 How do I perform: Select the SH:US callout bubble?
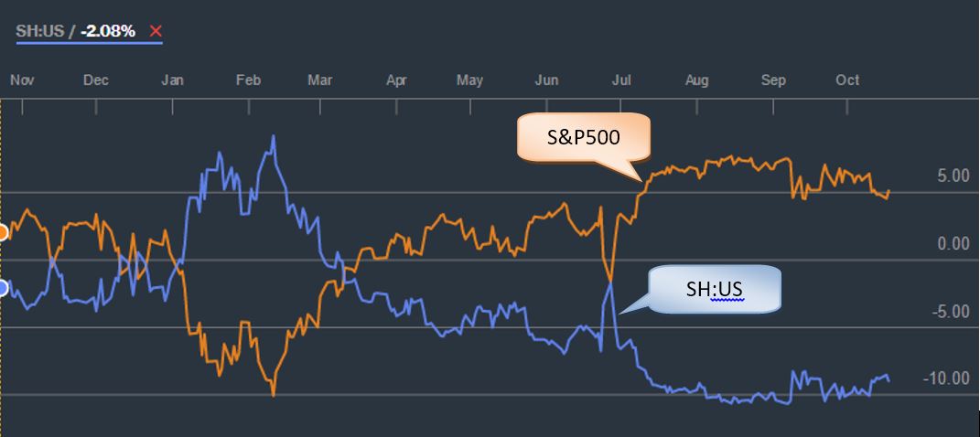click(715, 290)
